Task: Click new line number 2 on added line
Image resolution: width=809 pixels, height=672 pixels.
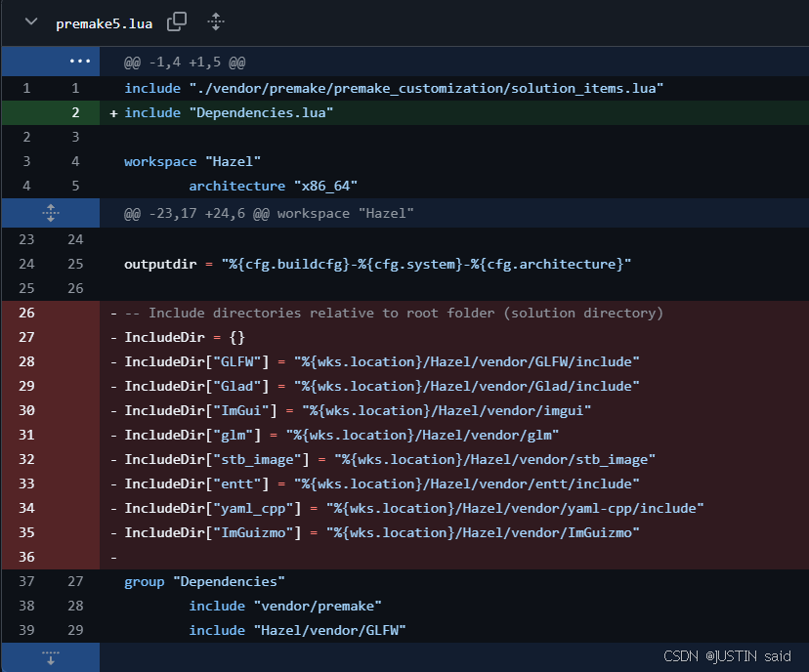Action: 75,113
